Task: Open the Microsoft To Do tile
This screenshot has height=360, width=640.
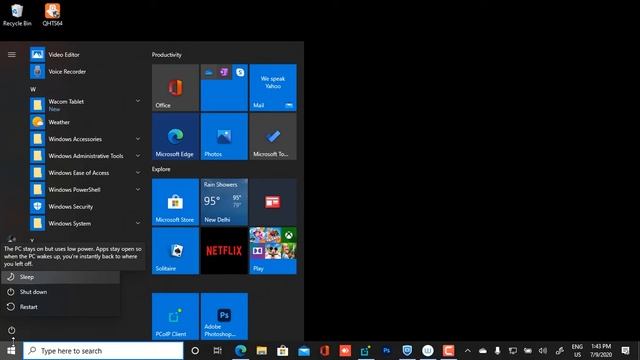Action: coord(273,136)
